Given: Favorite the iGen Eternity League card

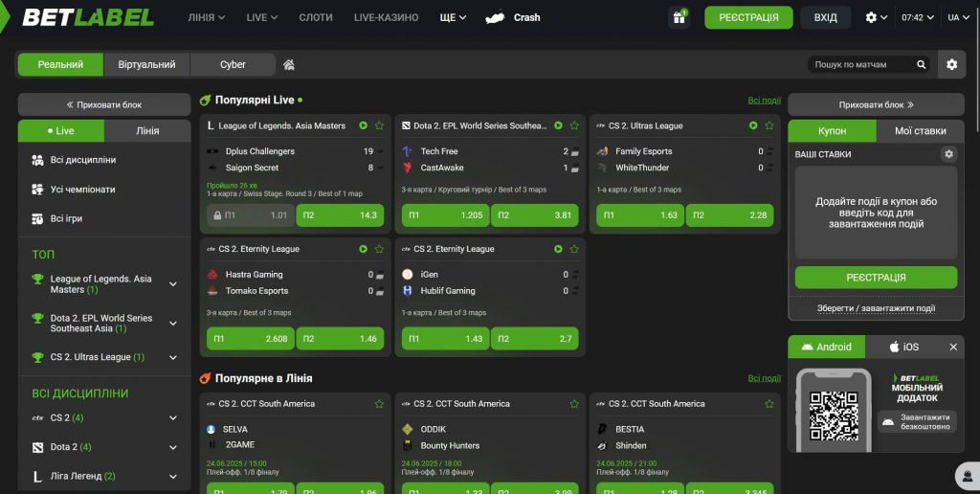Looking at the screenshot, I should click(x=574, y=249).
